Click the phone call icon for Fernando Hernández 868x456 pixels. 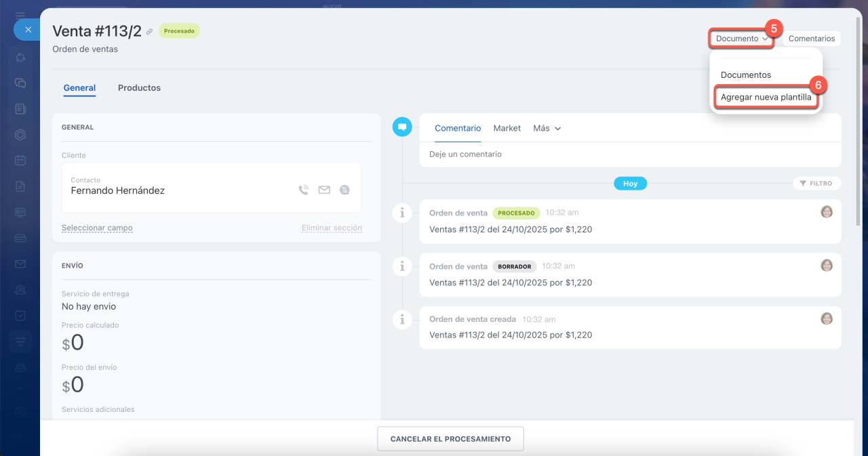(x=303, y=190)
